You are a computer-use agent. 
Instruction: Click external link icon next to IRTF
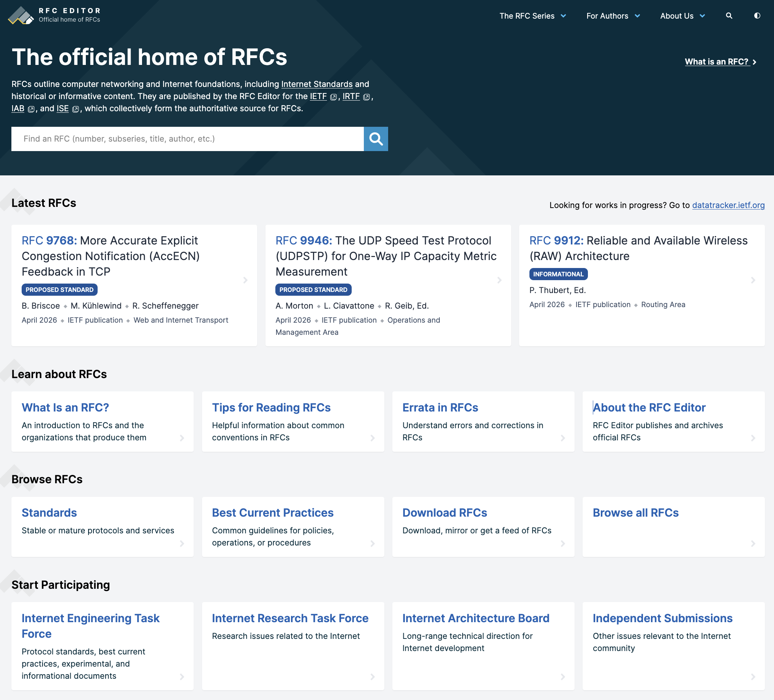pos(366,97)
